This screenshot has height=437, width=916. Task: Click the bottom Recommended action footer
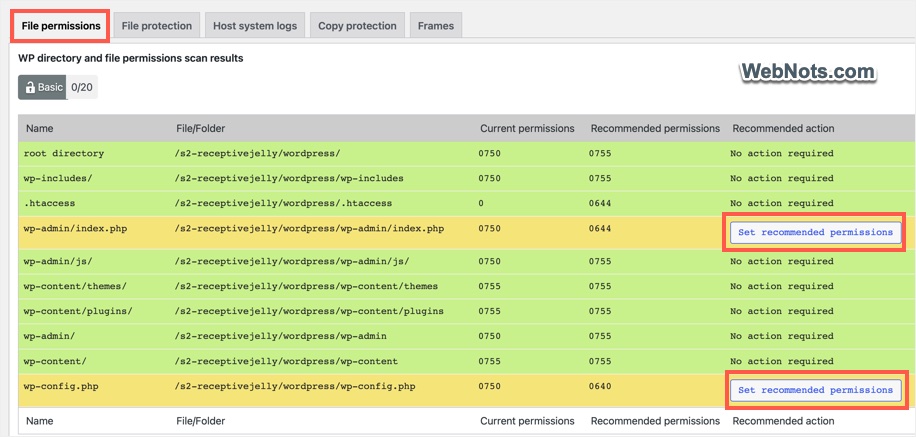[783, 421]
